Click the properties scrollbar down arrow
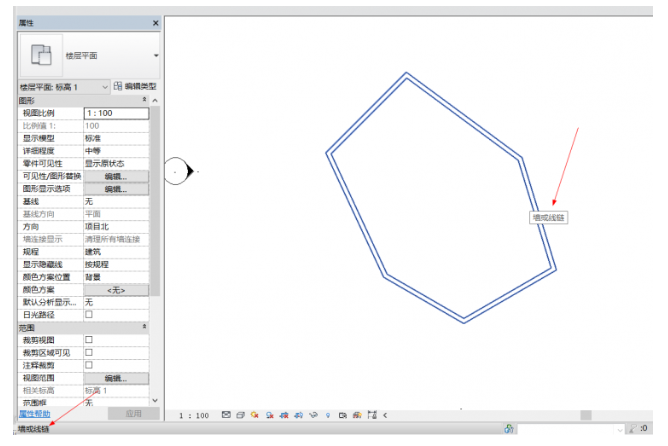Screen dimensions: 668x446 (x=155, y=400)
